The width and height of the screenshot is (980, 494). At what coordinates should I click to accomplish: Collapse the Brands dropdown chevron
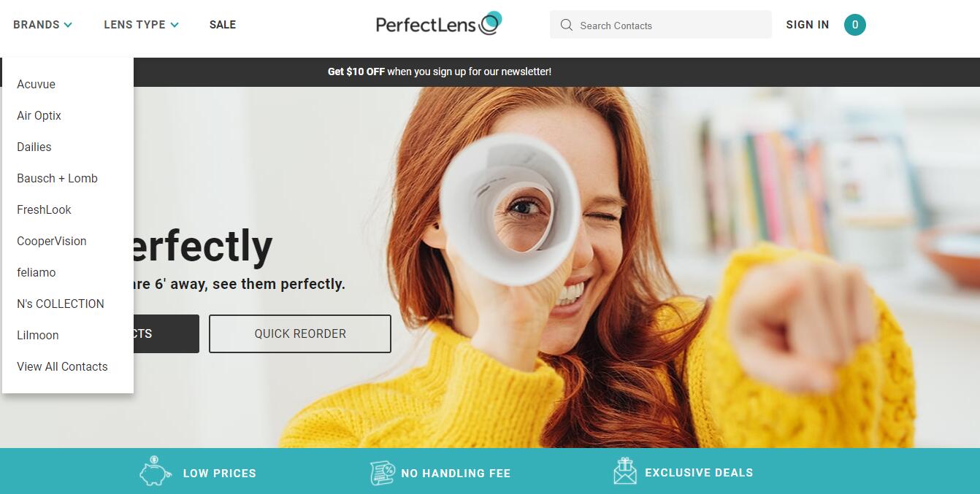pyautogui.click(x=68, y=25)
